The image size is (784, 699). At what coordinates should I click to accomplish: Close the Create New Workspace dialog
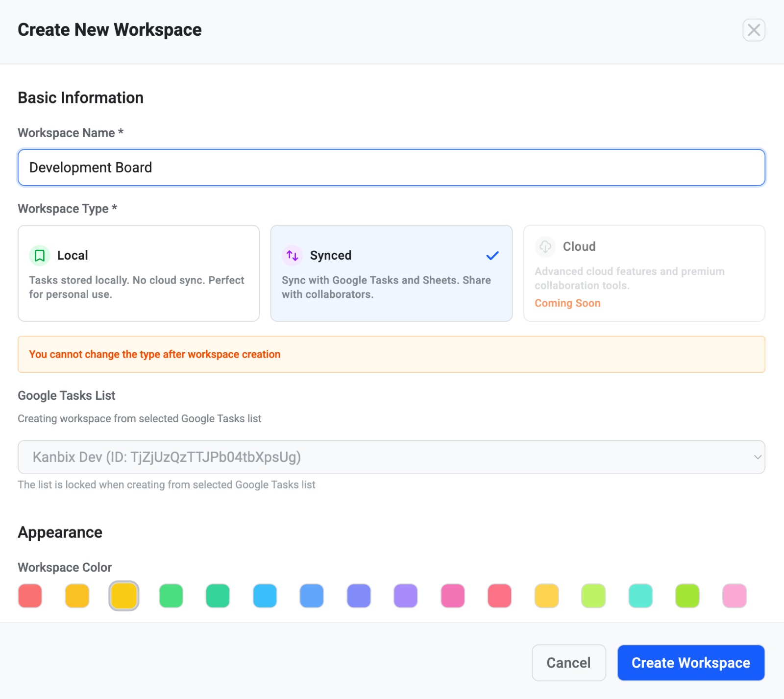click(754, 30)
